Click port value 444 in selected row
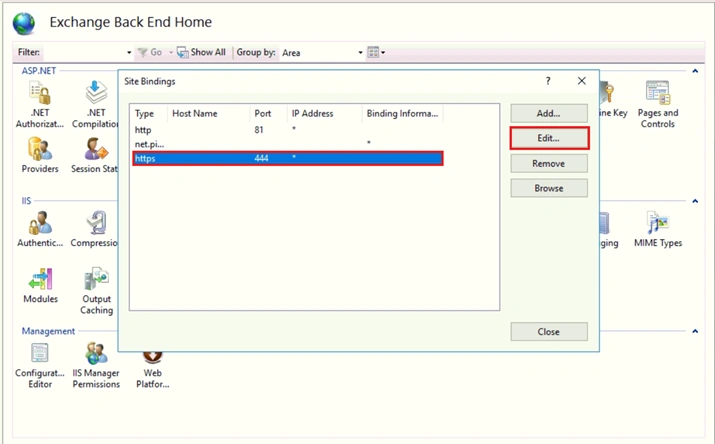This screenshot has height=444, width=715. tap(261, 159)
